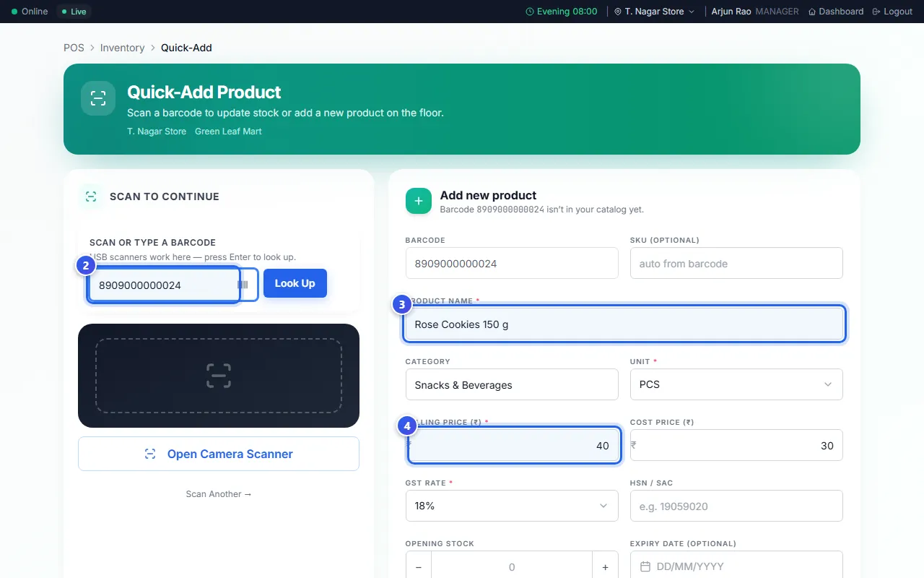
Task: Click the clock icon beside Evening 08:00
Action: pos(530,12)
